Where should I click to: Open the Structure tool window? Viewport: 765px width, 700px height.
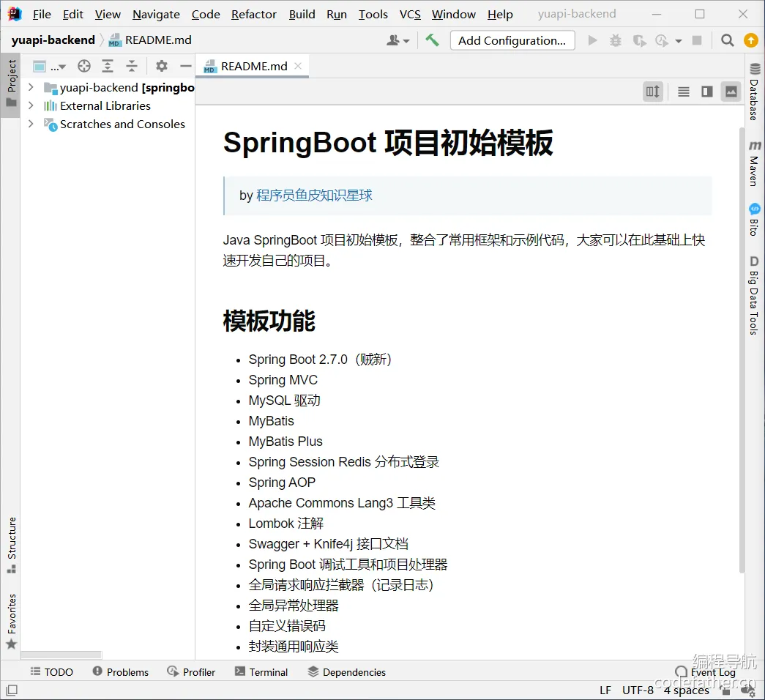point(11,546)
